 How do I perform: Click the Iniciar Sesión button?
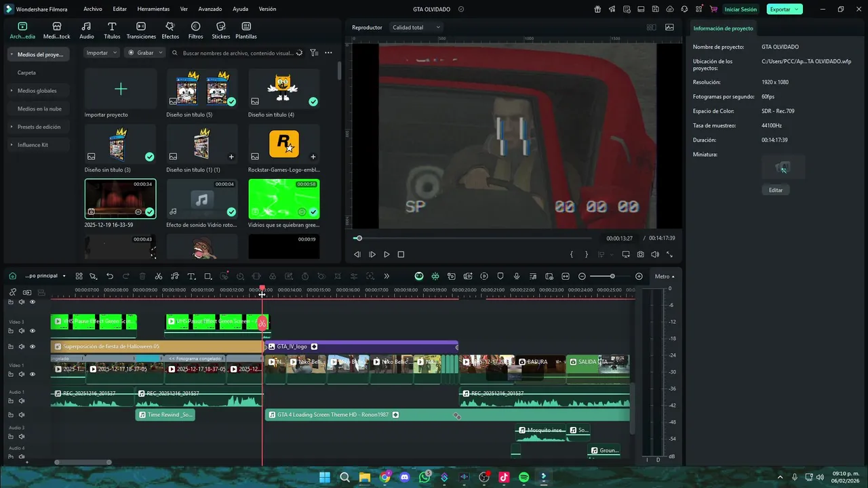point(741,9)
